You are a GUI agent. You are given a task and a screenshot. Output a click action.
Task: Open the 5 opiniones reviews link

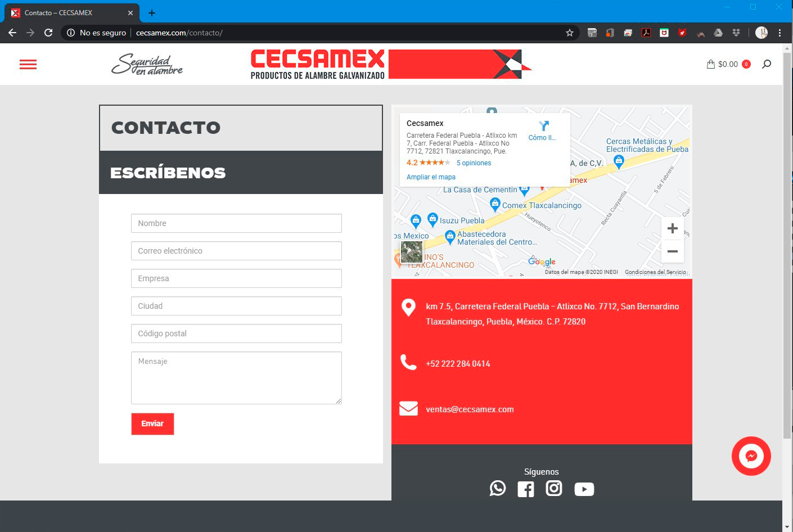pyautogui.click(x=474, y=163)
